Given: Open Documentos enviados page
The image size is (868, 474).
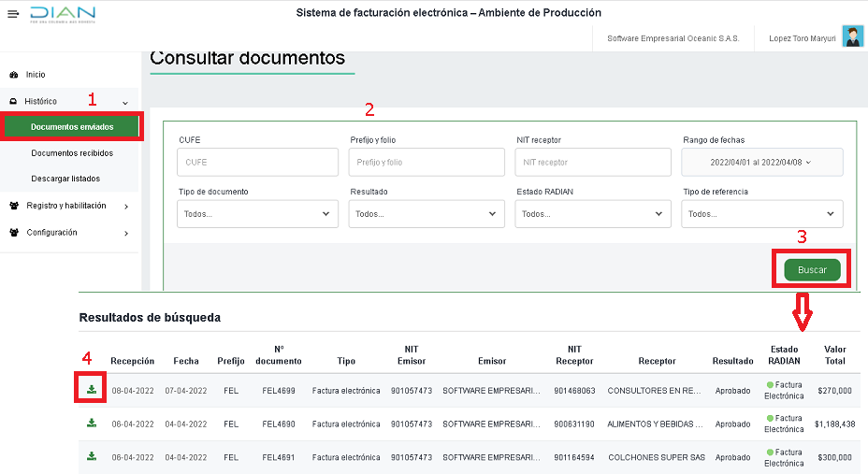Looking at the screenshot, I should pyautogui.click(x=72, y=127).
